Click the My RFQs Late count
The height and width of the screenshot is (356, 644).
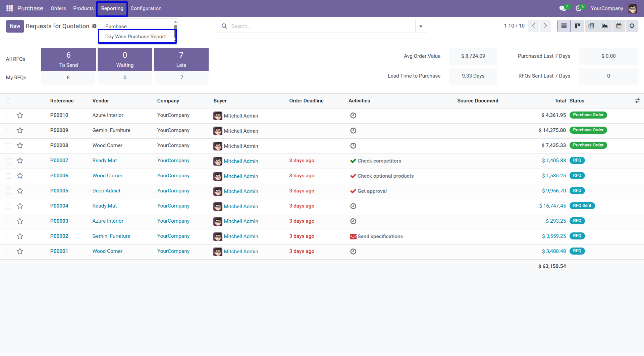pyautogui.click(x=182, y=78)
